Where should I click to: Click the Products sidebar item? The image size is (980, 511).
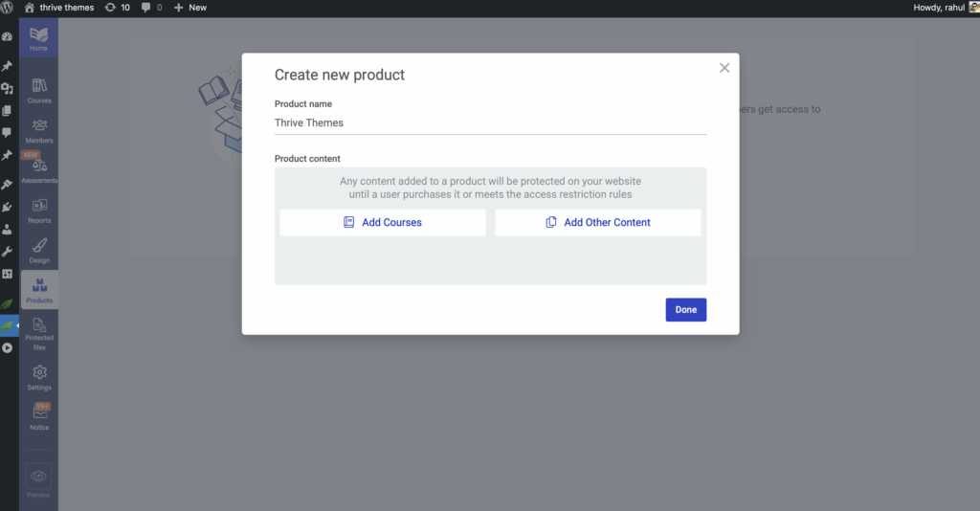(39, 289)
